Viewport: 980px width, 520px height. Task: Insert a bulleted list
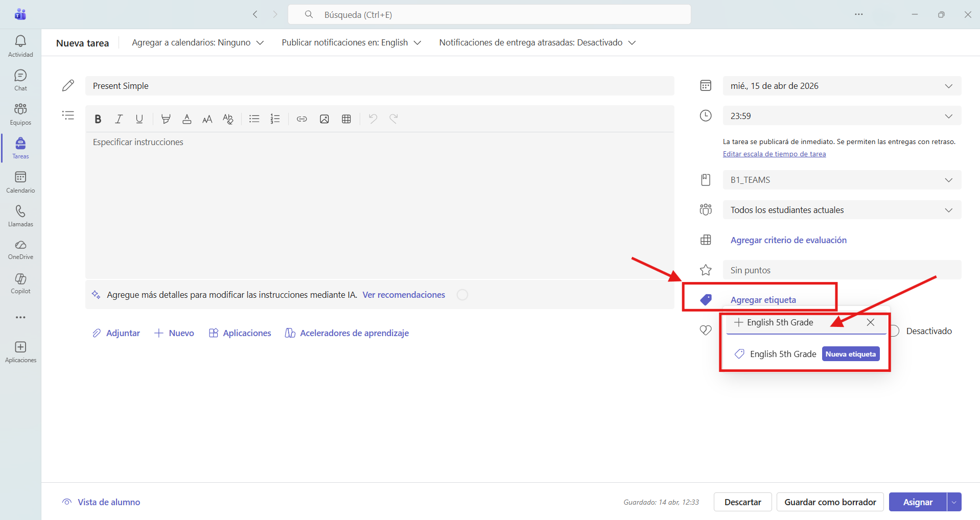point(254,119)
